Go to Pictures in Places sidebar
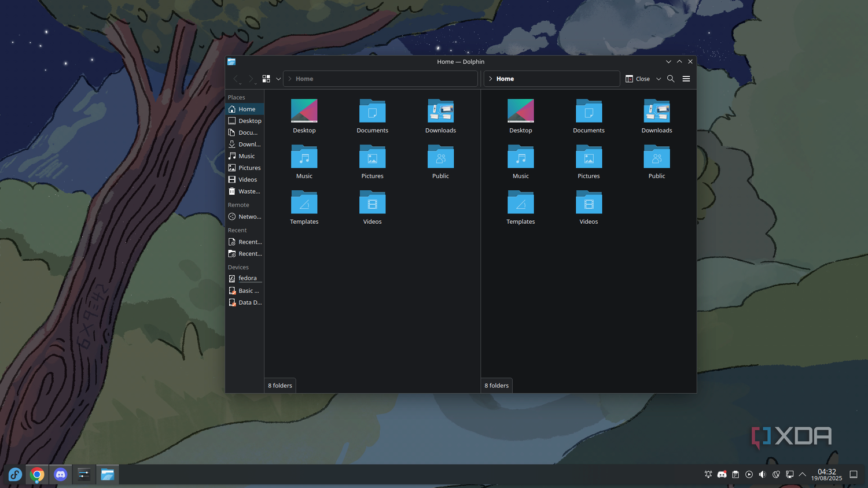 [245, 168]
